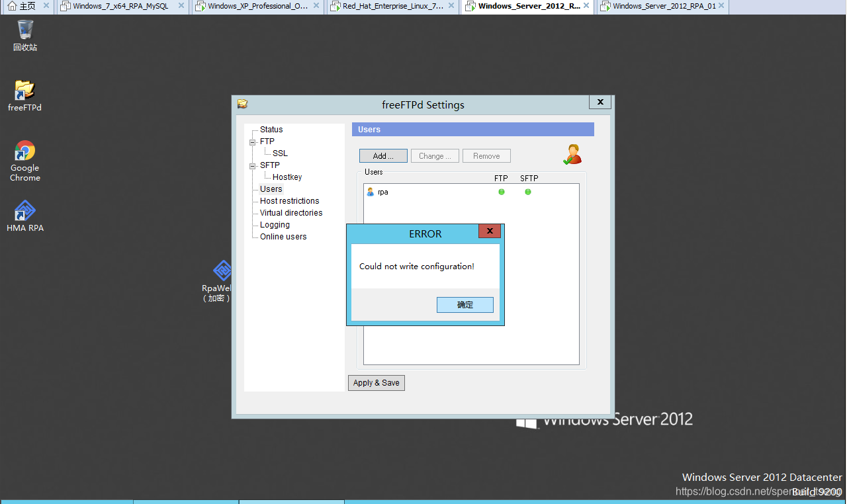Click the rpa user name text
The width and height of the screenshot is (847, 504).
point(383,192)
